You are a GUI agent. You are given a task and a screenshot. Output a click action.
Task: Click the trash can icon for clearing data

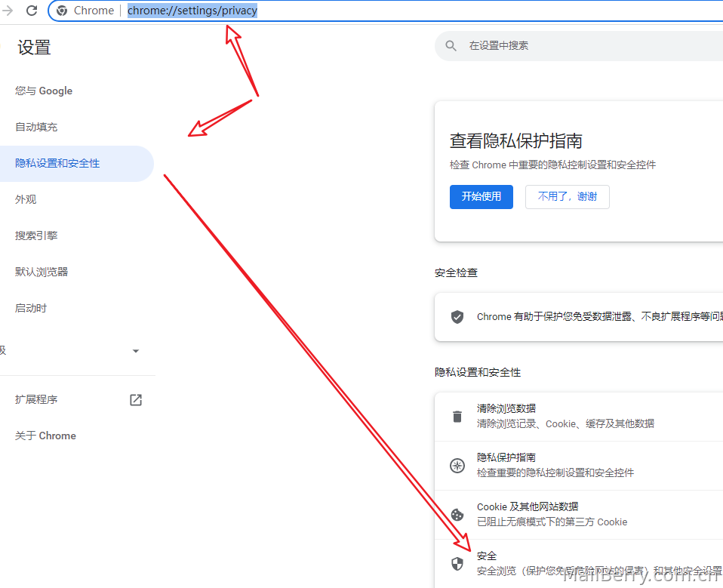[x=457, y=417]
